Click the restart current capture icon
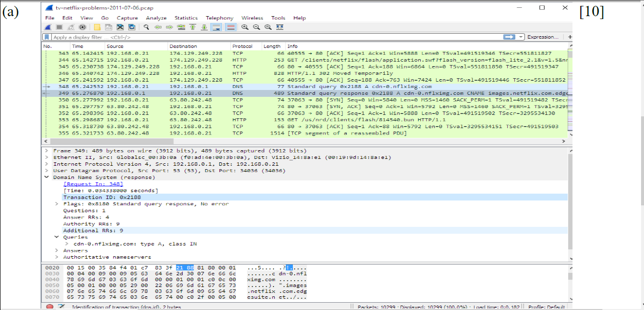The width and height of the screenshot is (644, 310). tap(71, 27)
